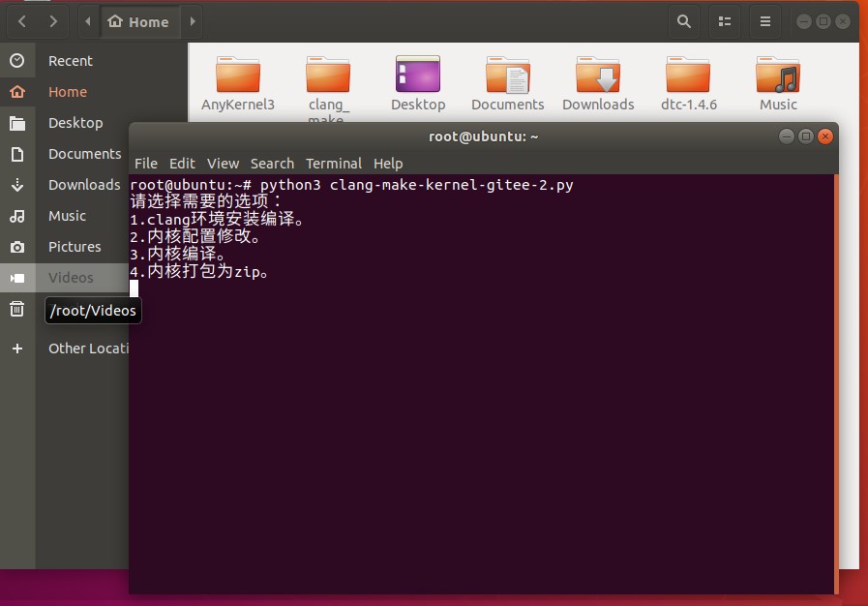Select the Documents folder in Home
The width and height of the screenshot is (868, 606).
508,83
